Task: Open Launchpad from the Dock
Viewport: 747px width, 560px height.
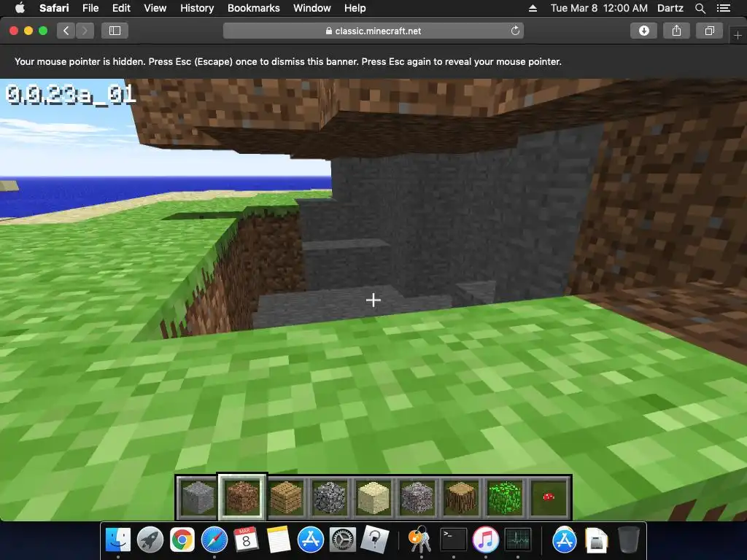Action: click(x=150, y=540)
